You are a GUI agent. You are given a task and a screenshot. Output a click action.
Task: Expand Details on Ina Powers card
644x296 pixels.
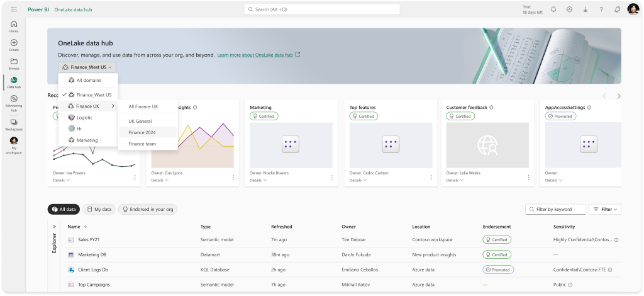62,180
